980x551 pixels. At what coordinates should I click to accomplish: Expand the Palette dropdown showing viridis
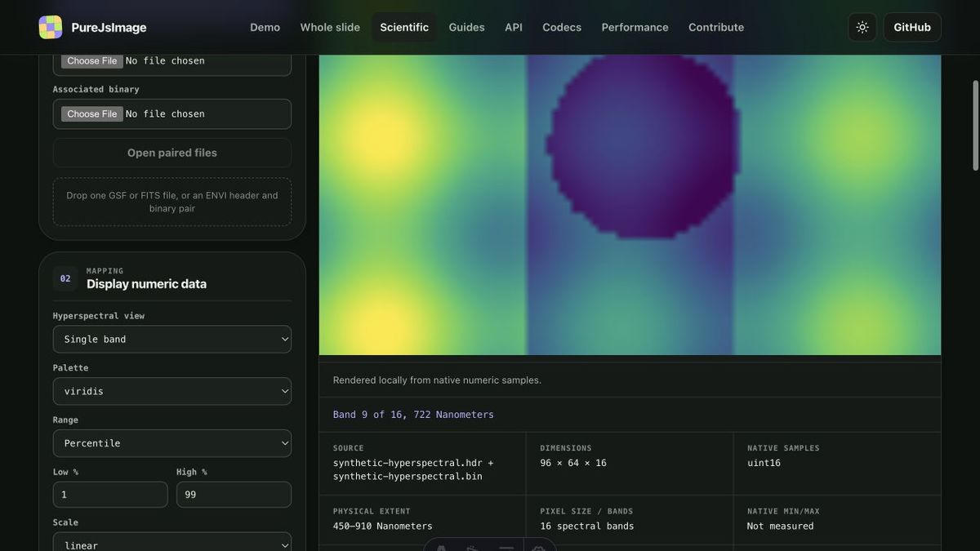coord(172,391)
